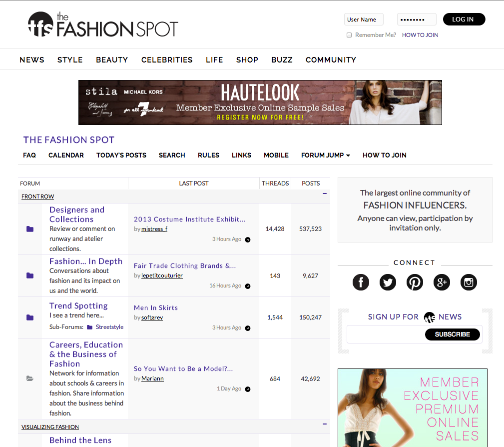504x447 pixels.
Task: Click folder icon beside Fashion... In Depth
Action: click(x=30, y=275)
